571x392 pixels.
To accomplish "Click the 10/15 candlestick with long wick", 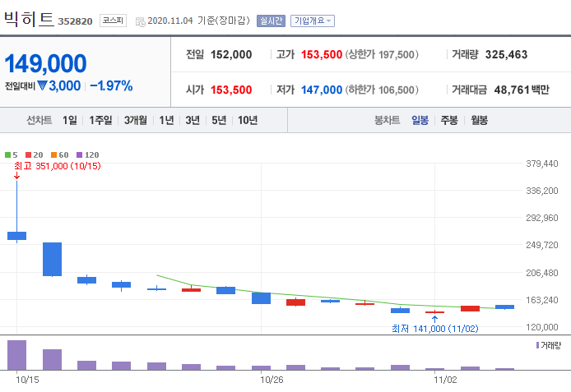I will pos(16,236).
